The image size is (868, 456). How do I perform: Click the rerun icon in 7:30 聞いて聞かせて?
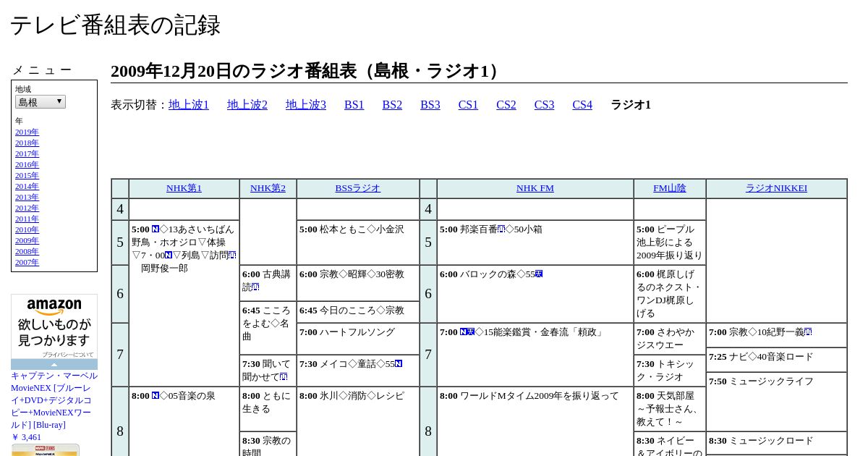284,377
